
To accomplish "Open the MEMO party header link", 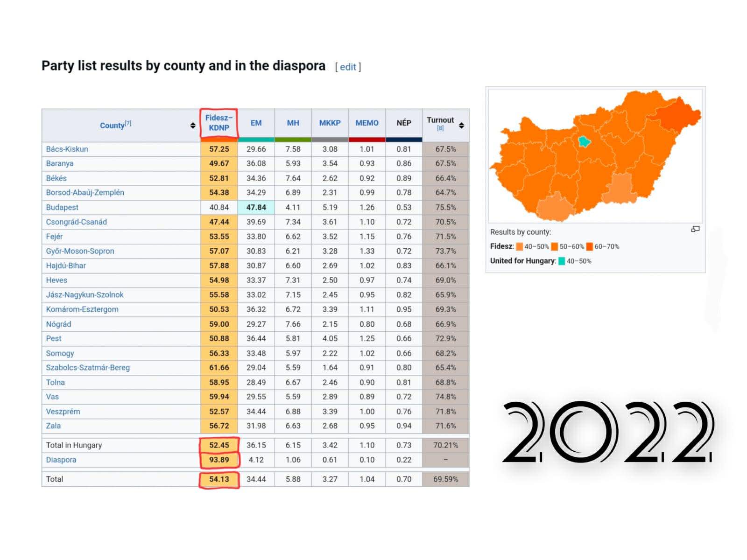I will tap(367, 123).
